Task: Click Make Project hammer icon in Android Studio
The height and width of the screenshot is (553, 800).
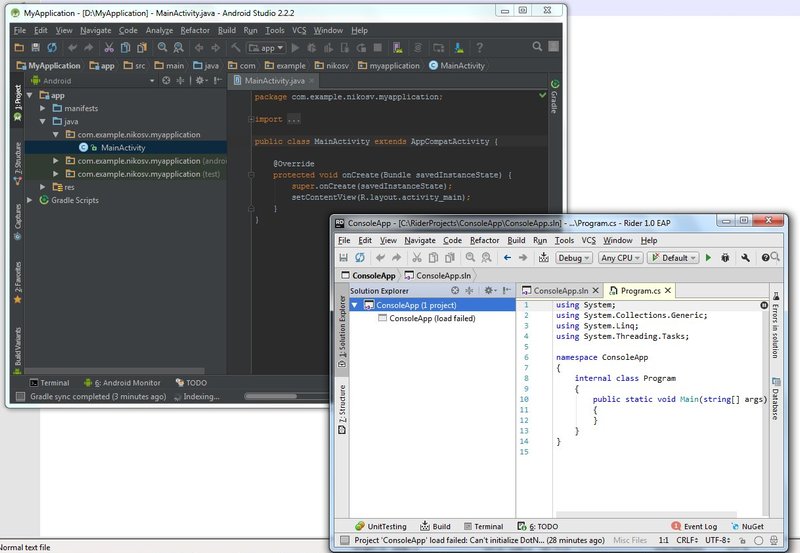Action: [235, 47]
